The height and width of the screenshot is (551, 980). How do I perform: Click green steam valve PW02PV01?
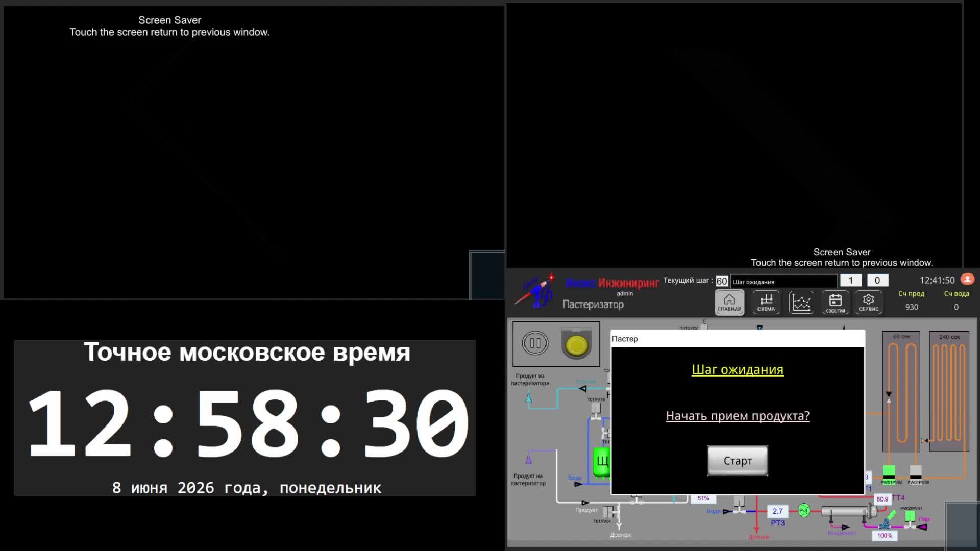tap(910, 519)
